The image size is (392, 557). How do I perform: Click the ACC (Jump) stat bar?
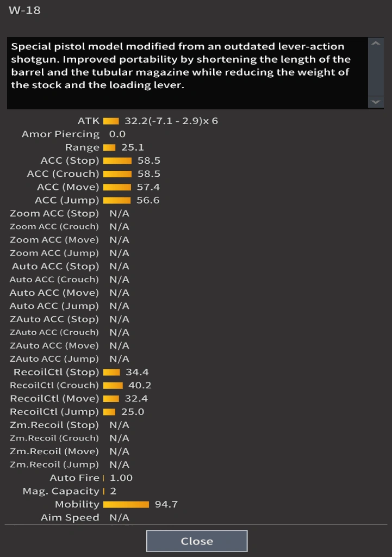tap(117, 200)
